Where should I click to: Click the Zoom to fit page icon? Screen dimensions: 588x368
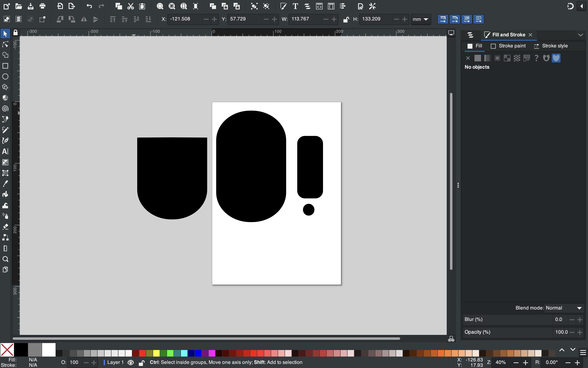[x=184, y=6]
